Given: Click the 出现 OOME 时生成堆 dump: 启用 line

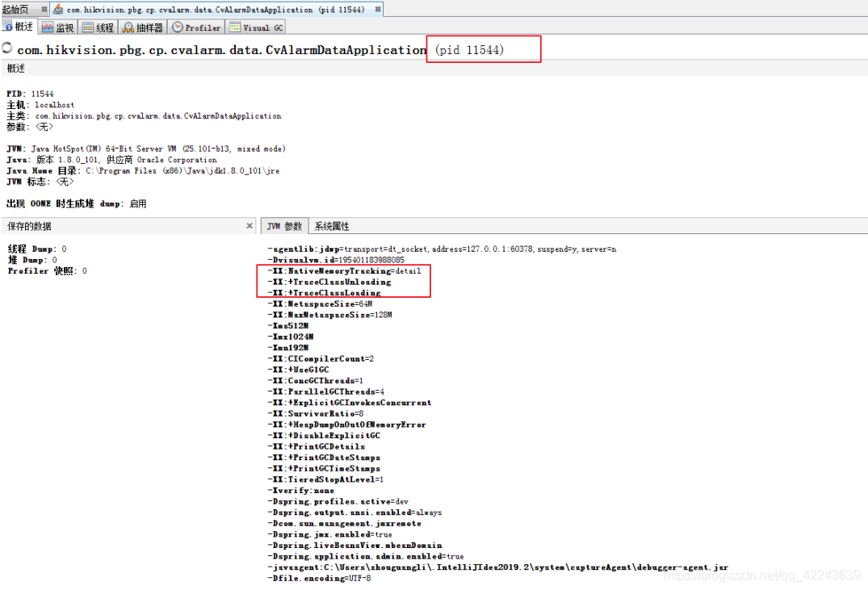Looking at the screenshot, I should click(77, 203).
